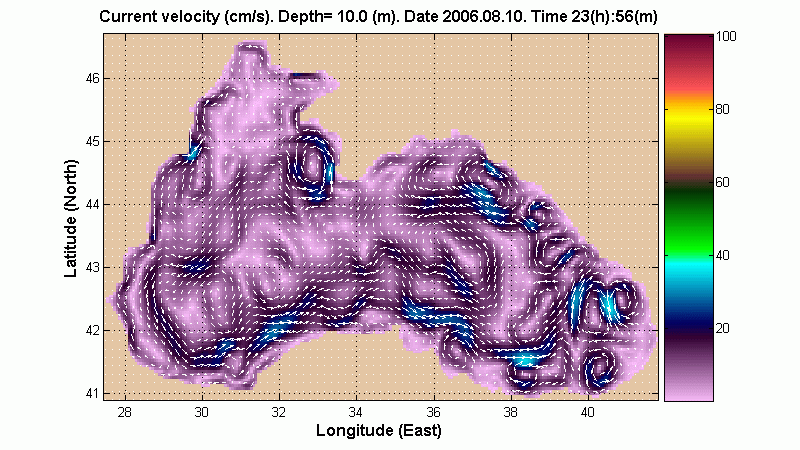Image resolution: width=800 pixels, height=450 pixels.
Task: Click the colorbar tick label 100
Action: 727,36
